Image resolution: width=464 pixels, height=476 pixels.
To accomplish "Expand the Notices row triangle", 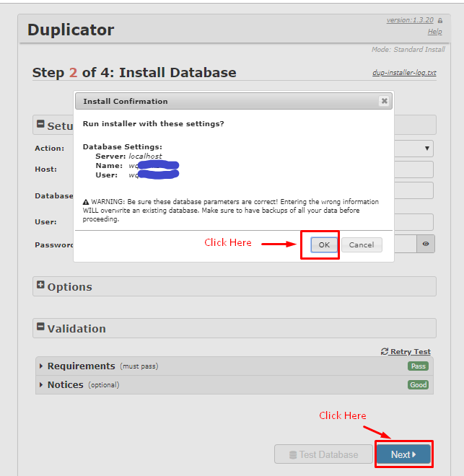I will coord(41,385).
